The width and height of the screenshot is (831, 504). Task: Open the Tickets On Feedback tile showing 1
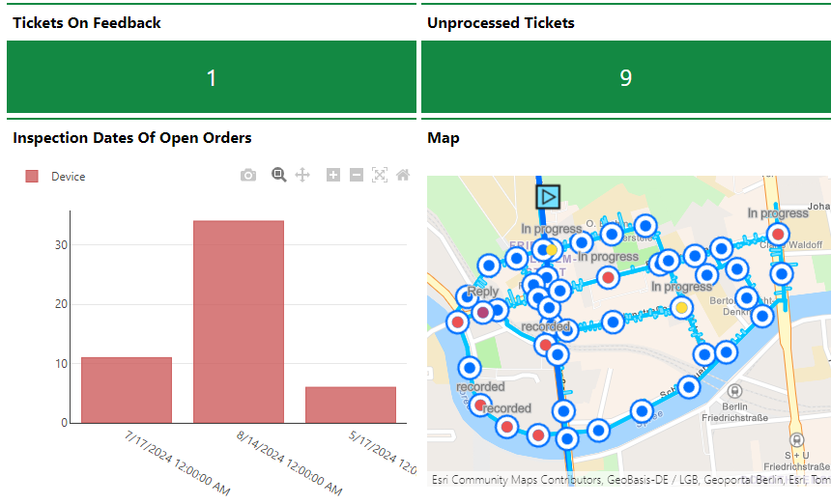tap(212, 77)
